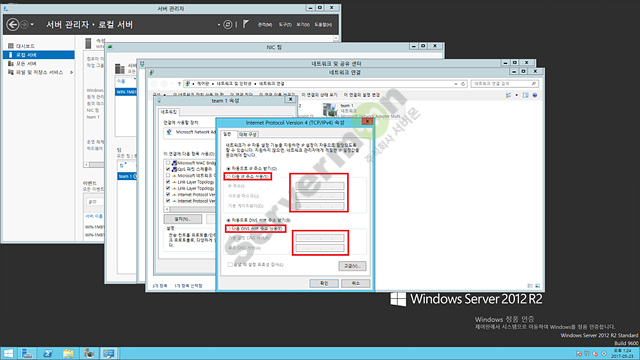Click 설치(N) button in team 1 속성
This screenshot has height=360, width=640.
pos(182,219)
